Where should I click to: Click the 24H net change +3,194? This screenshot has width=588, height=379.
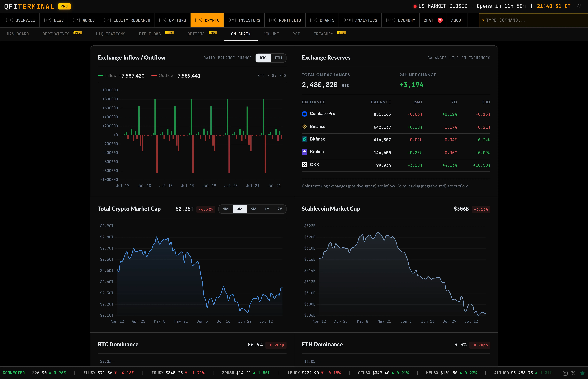coord(411,85)
